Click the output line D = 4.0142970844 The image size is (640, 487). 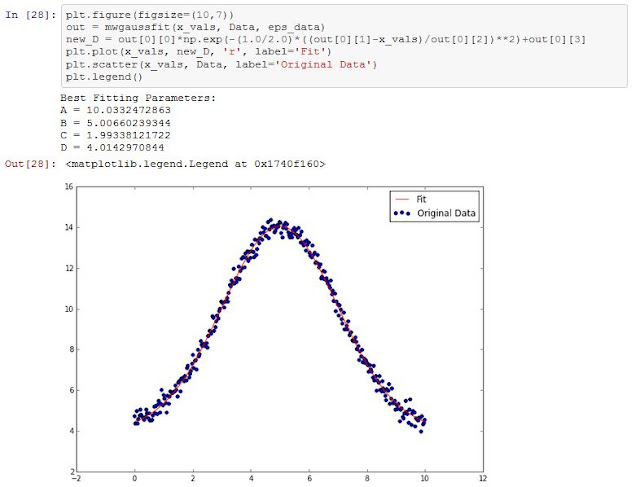pos(112,147)
